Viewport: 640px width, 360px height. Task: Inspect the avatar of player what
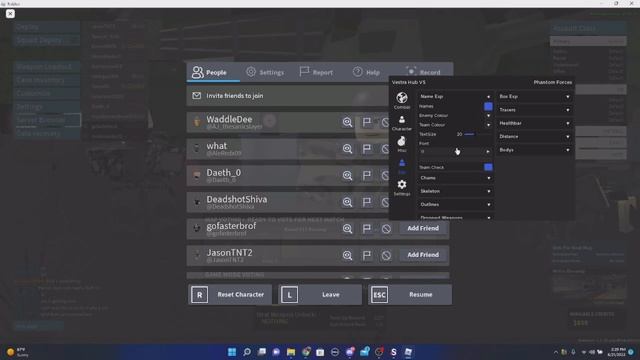tap(347, 149)
